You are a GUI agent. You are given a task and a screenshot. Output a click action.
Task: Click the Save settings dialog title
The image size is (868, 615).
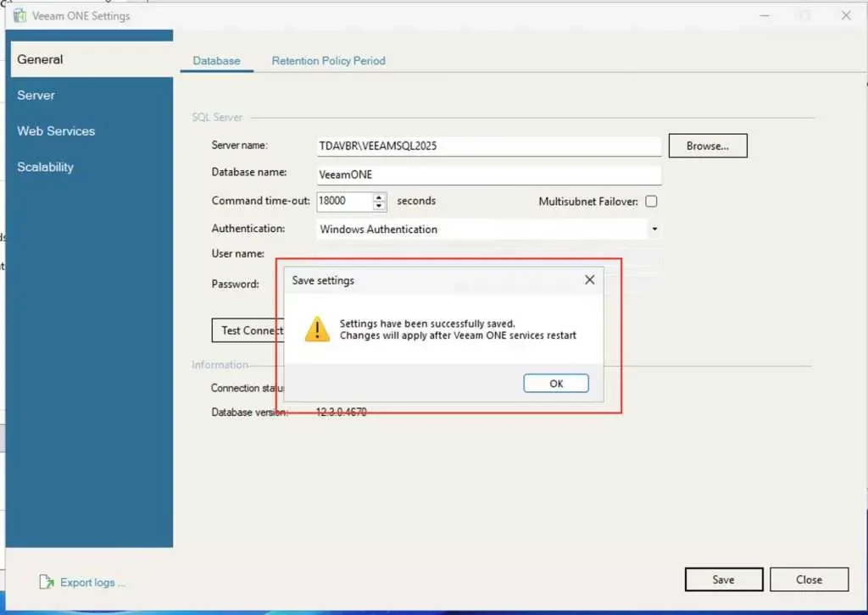323,280
